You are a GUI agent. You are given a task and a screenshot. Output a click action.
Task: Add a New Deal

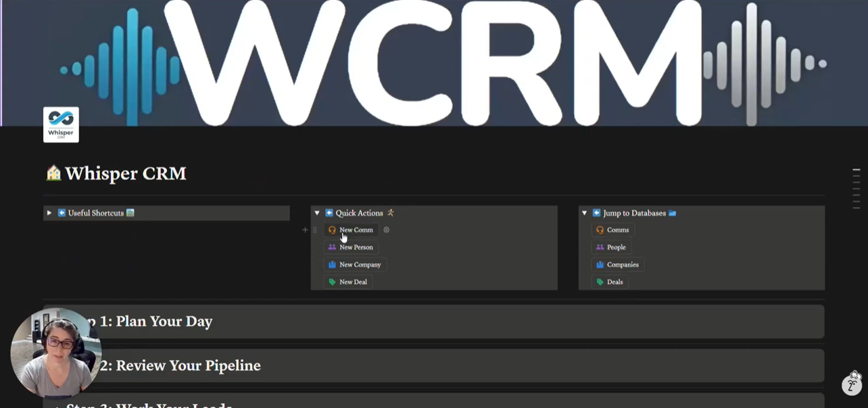(x=347, y=282)
